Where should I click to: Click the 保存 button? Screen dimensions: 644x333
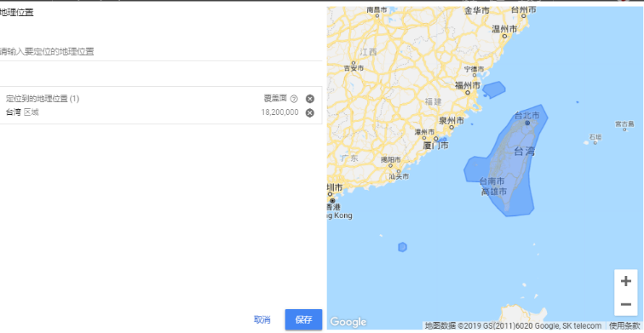point(303,320)
